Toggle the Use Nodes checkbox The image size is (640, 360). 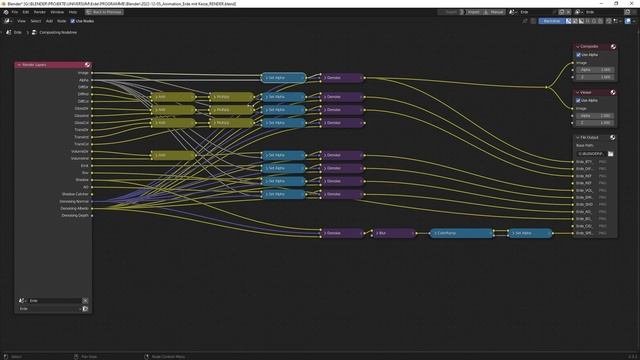point(73,21)
